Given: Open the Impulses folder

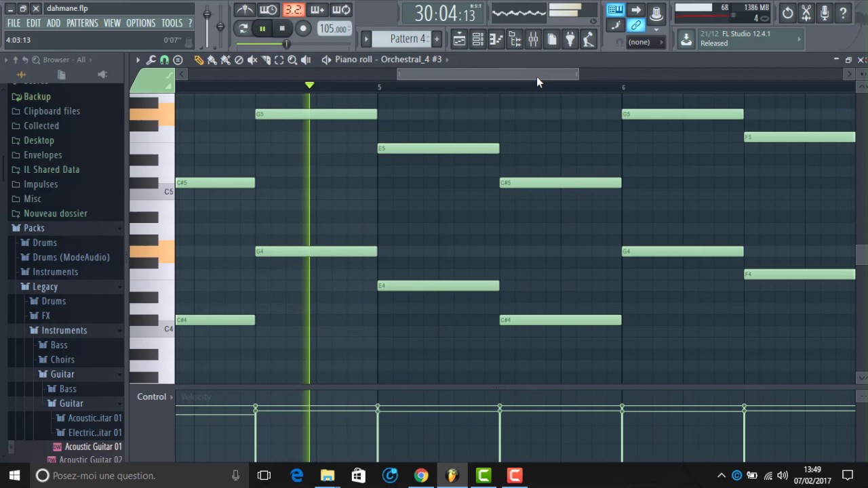Looking at the screenshot, I should point(41,184).
